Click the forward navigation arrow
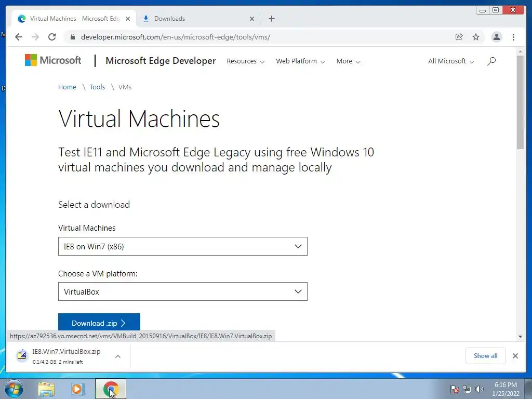 tap(35, 37)
